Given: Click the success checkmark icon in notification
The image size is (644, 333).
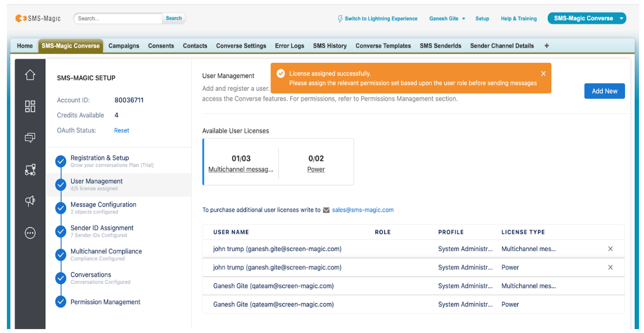Looking at the screenshot, I should (x=281, y=74).
